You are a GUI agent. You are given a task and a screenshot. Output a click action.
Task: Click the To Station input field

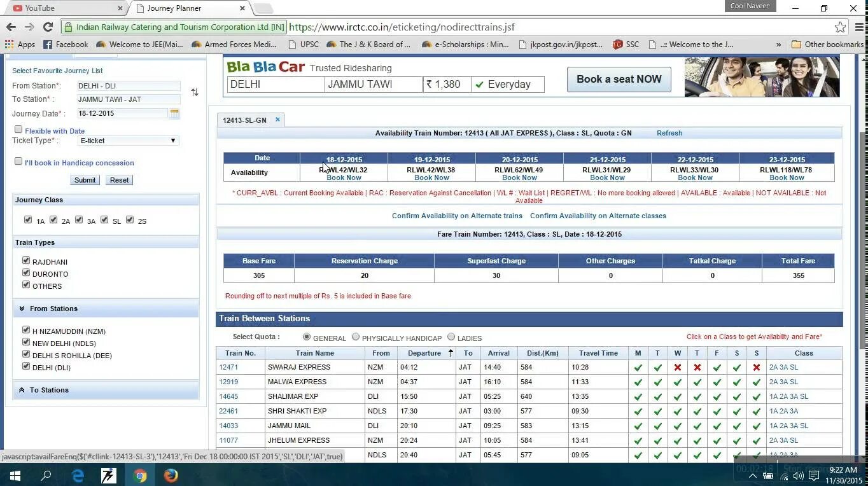coord(129,99)
